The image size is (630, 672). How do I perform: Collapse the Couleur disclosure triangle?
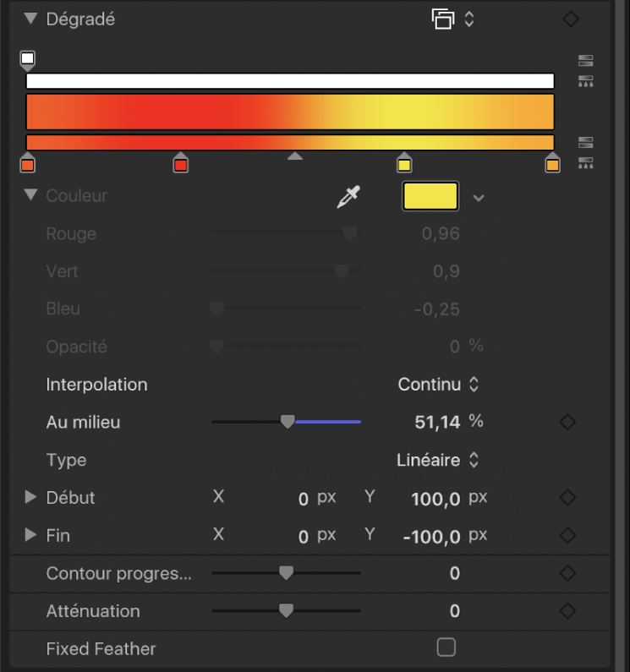click(31, 195)
